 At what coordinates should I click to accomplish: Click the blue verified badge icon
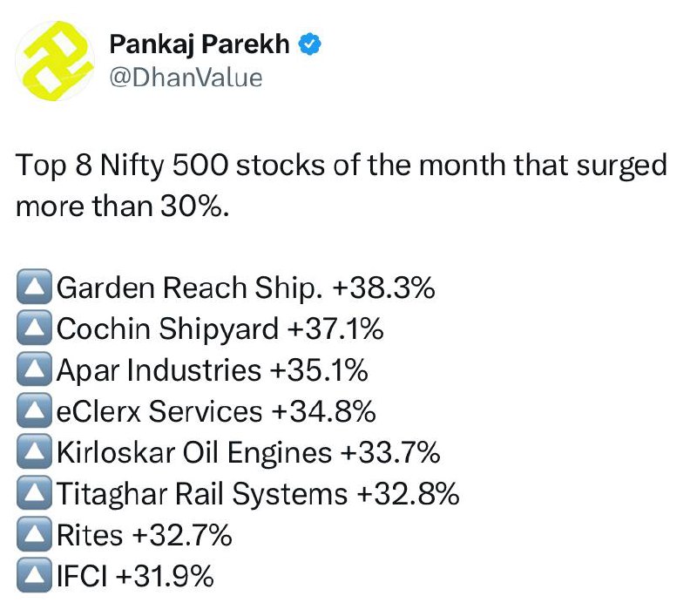click(x=309, y=44)
